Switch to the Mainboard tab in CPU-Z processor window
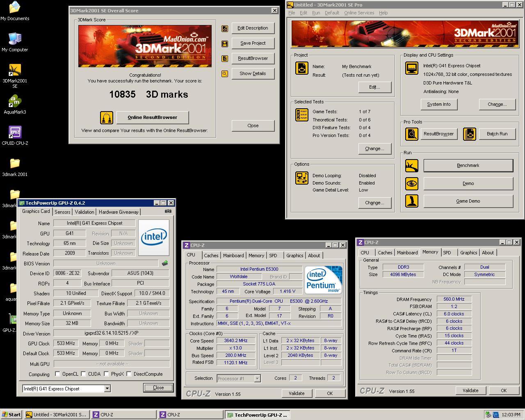This screenshot has height=420, width=525. coord(233,256)
